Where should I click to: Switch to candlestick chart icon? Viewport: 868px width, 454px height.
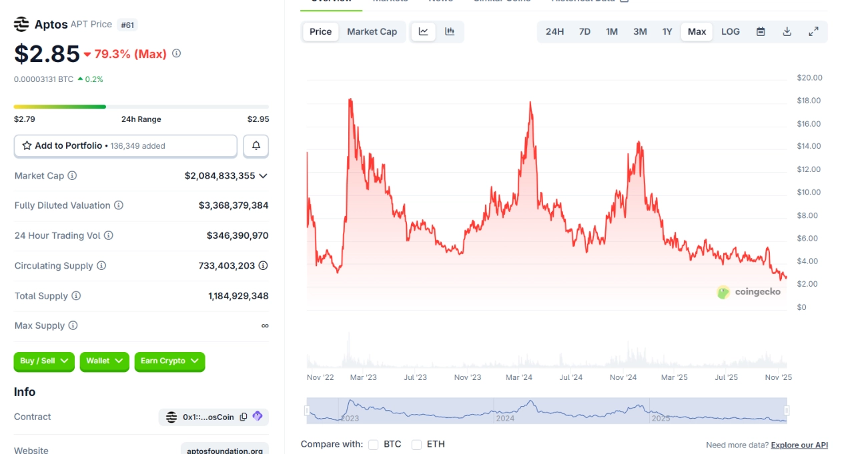click(450, 31)
